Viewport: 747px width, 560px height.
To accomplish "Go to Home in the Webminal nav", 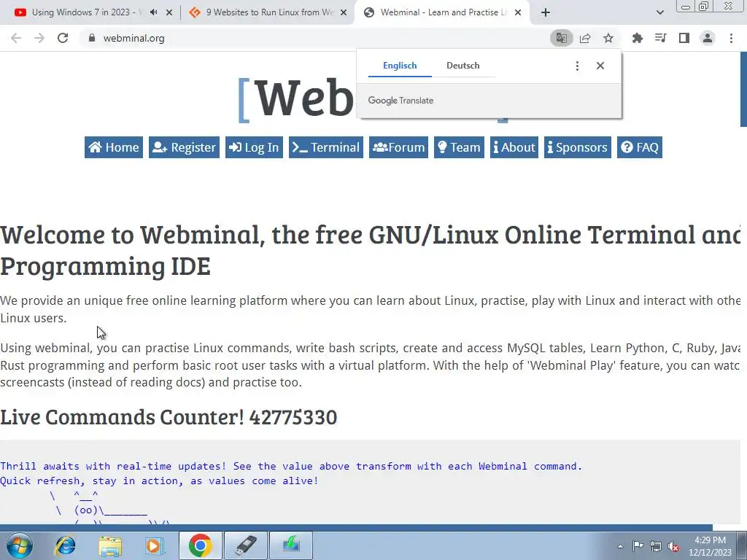I will tap(114, 147).
